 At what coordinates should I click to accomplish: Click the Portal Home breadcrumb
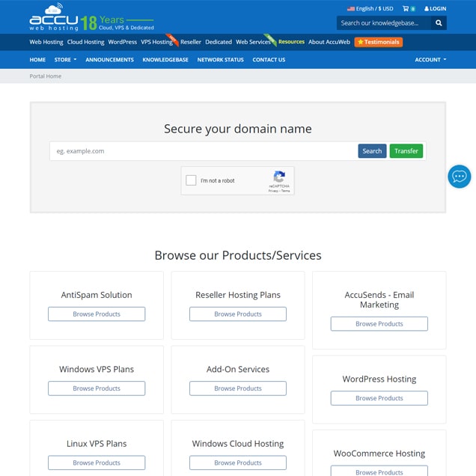pos(45,76)
